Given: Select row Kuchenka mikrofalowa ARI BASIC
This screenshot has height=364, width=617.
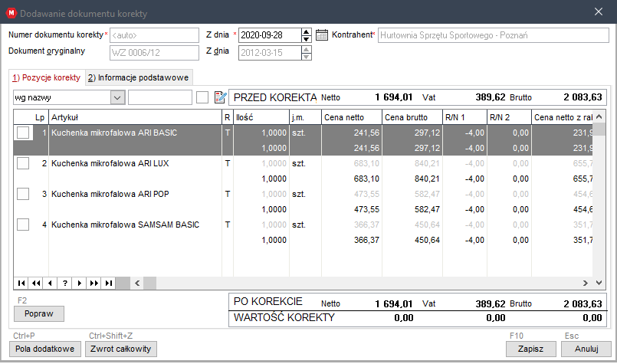Looking at the screenshot, I should coord(303,140).
